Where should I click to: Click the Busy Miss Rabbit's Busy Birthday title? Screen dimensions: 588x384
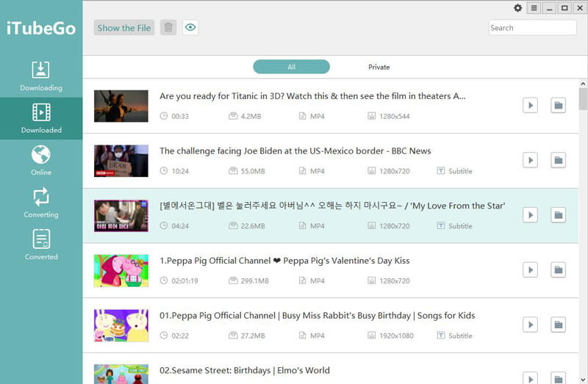click(x=318, y=316)
